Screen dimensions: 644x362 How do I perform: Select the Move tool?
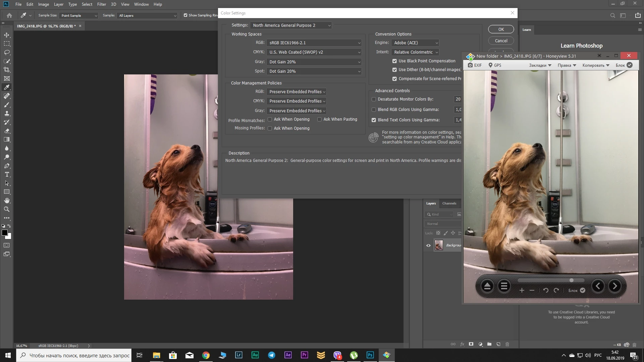click(x=7, y=35)
